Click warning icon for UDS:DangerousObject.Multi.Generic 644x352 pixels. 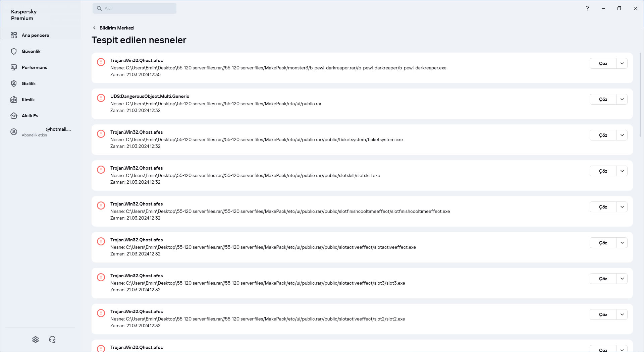(x=101, y=98)
